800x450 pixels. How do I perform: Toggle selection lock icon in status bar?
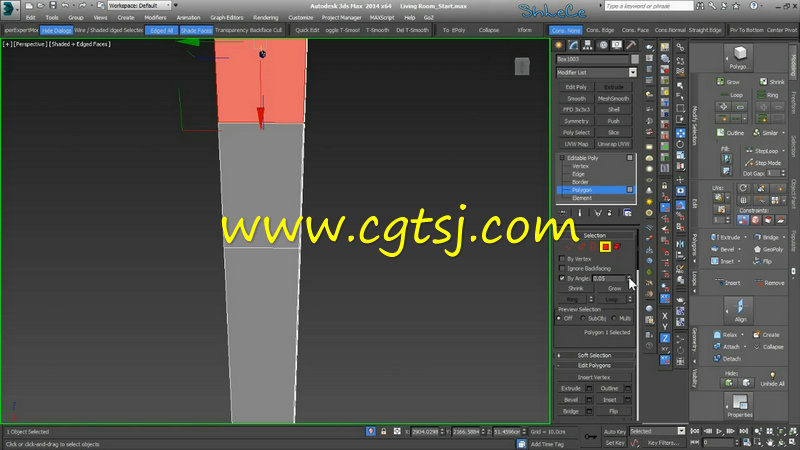[x=384, y=432]
